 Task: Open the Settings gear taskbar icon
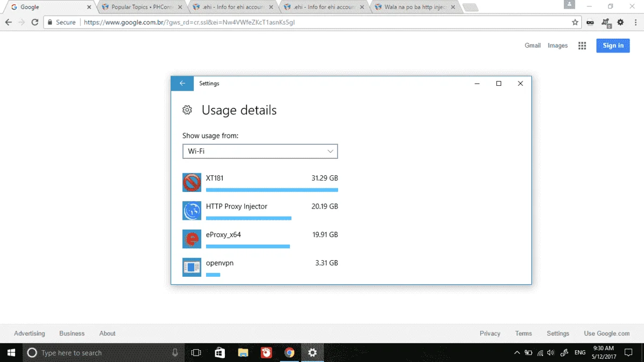click(312, 353)
